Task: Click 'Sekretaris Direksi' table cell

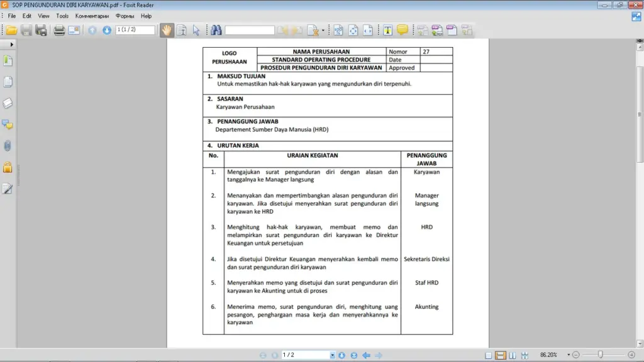Action: pos(426,259)
